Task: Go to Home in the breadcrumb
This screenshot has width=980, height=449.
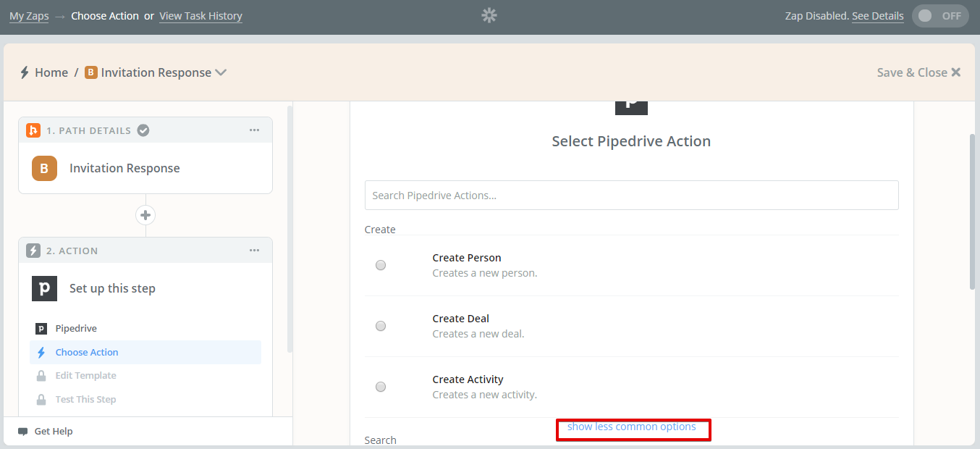Action: [51, 72]
